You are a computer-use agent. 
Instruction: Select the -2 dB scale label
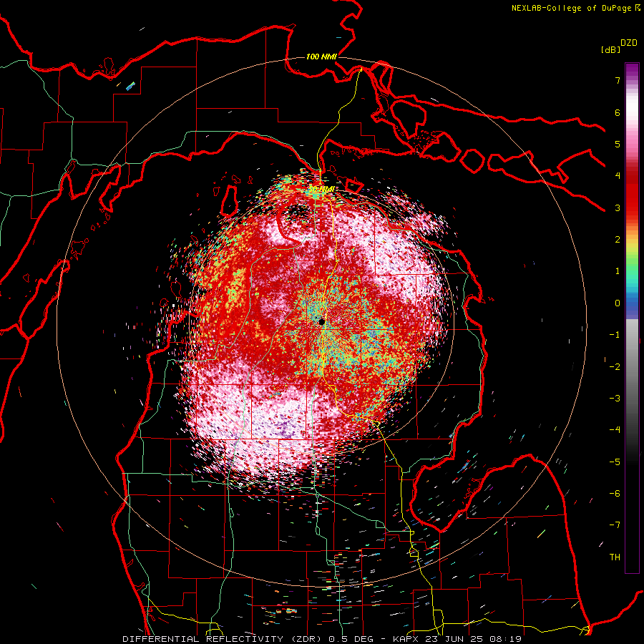point(615,367)
